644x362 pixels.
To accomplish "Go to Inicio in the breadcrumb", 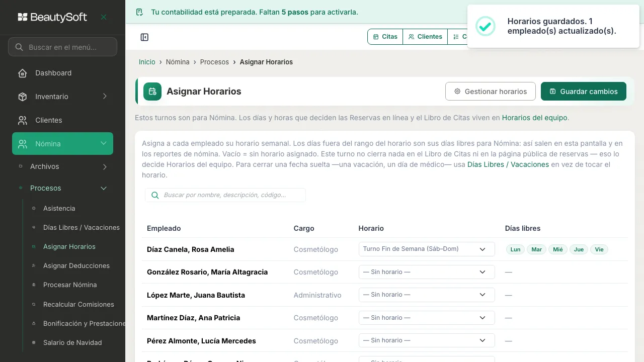I will [147, 62].
